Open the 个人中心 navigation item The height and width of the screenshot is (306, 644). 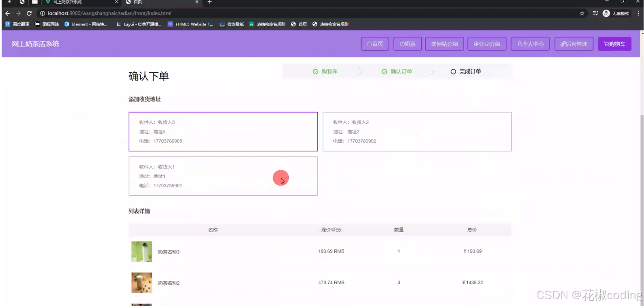coord(530,44)
